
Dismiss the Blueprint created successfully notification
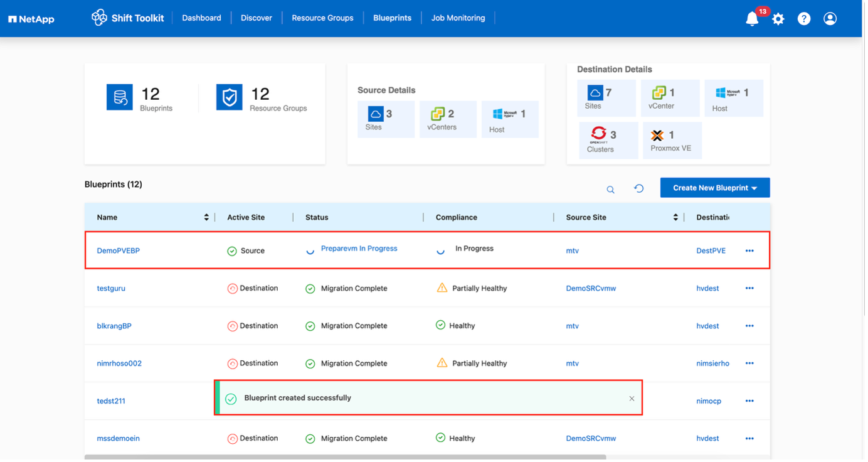632,399
